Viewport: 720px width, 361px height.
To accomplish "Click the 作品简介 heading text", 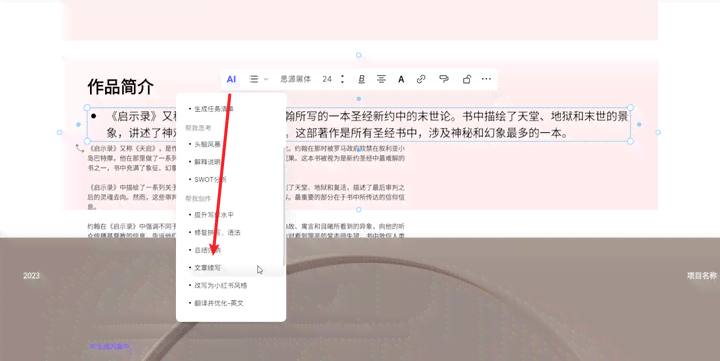I will [120, 86].
